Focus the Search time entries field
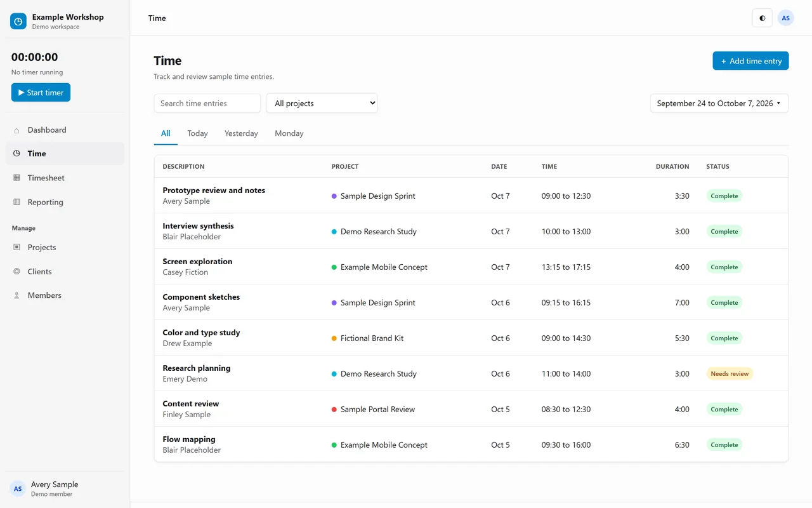This screenshot has width=812, height=508. coord(207,104)
